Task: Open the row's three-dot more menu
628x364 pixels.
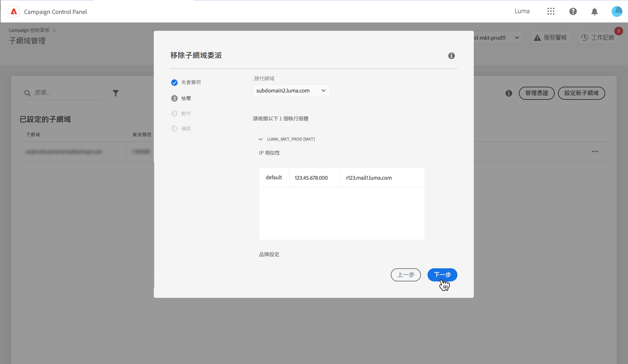Action: click(x=595, y=152)
